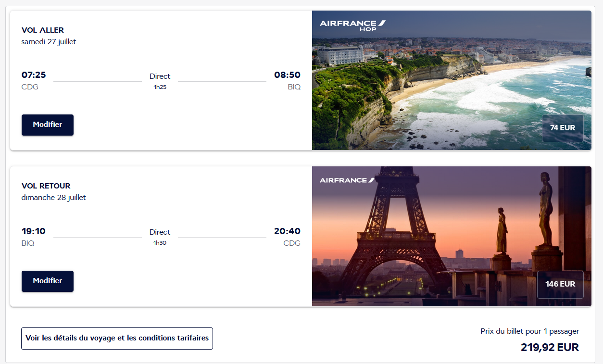Click the date dimanche 28 juillet
603x364 pixels.
coord(54,198)
